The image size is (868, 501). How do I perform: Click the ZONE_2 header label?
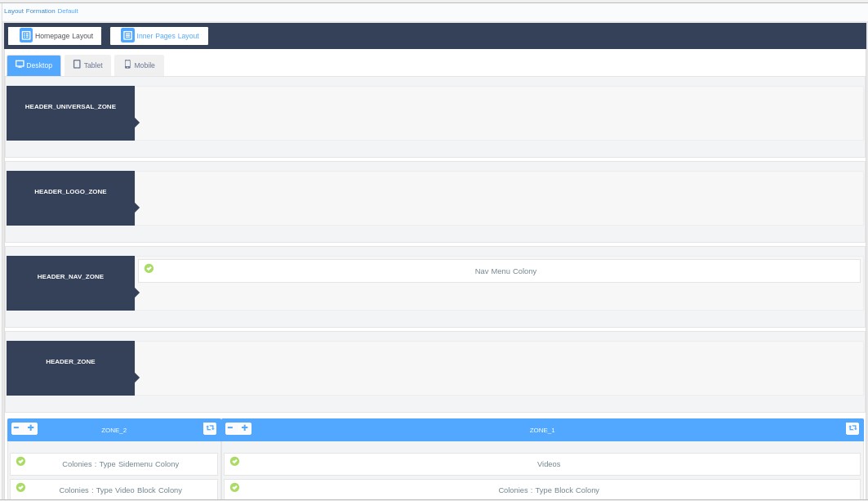114,430
